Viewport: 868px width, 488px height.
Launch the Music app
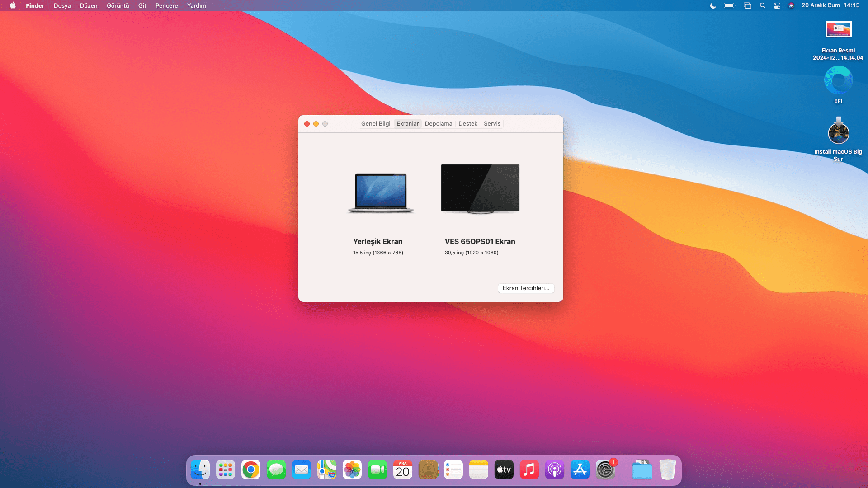click(529, 470)
